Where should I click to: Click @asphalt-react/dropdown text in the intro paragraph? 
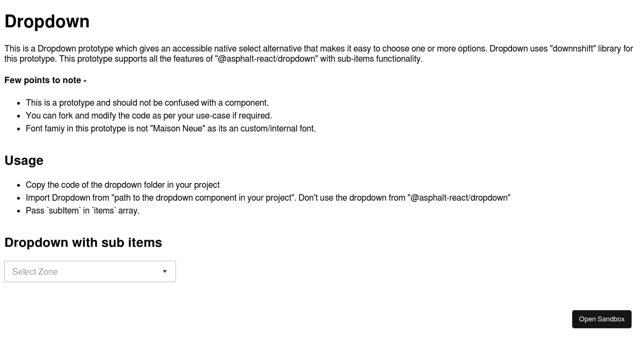tap(266, 58)
